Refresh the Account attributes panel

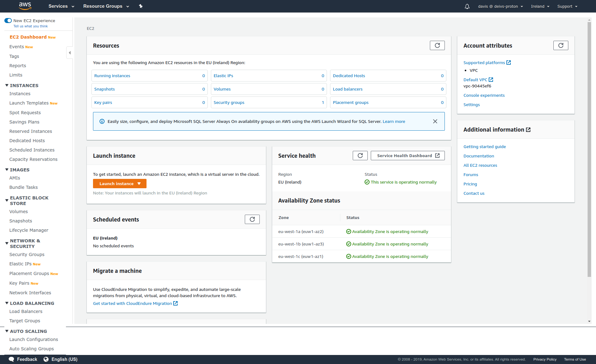[561, 45]
